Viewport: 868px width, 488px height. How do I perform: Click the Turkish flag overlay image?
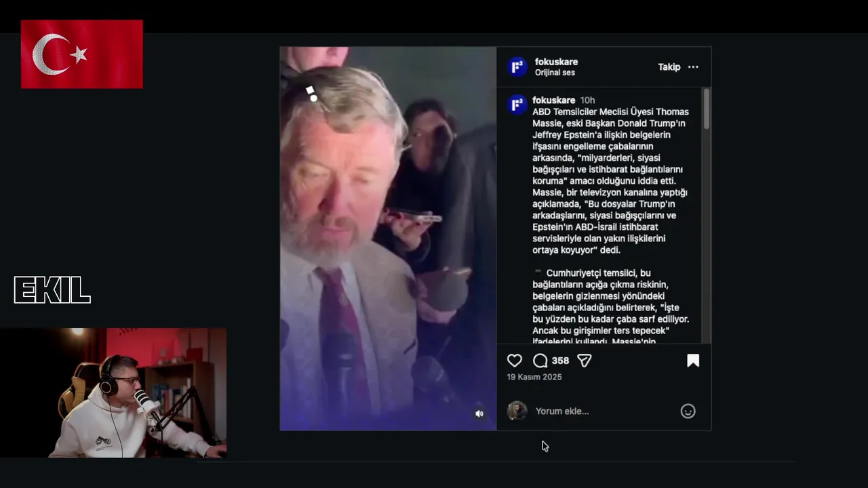82,54
